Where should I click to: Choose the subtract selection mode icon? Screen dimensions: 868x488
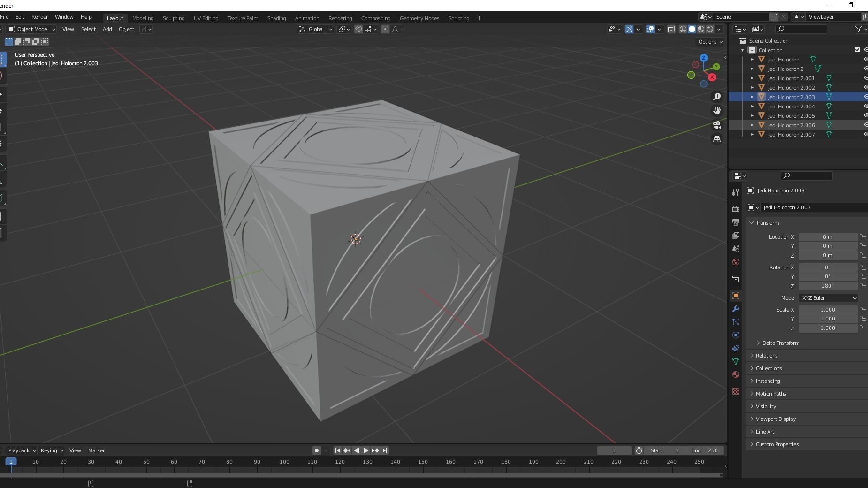point(27,42)
